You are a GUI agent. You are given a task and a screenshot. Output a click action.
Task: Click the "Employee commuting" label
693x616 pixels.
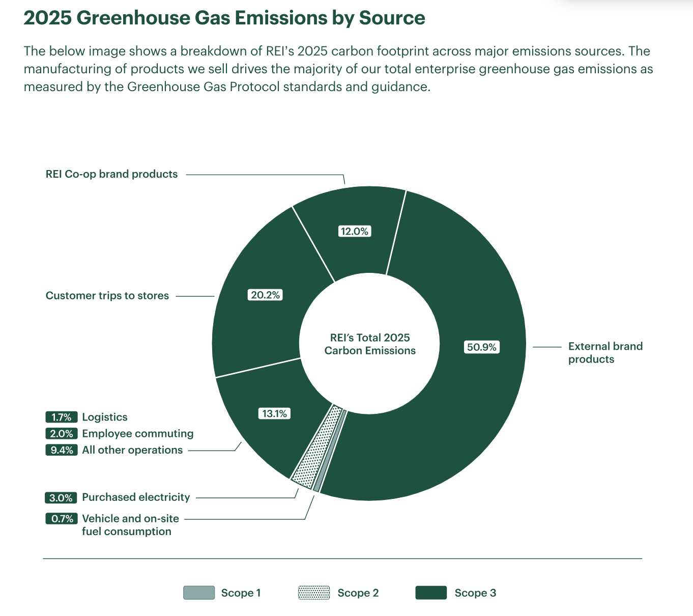(138, 434)
